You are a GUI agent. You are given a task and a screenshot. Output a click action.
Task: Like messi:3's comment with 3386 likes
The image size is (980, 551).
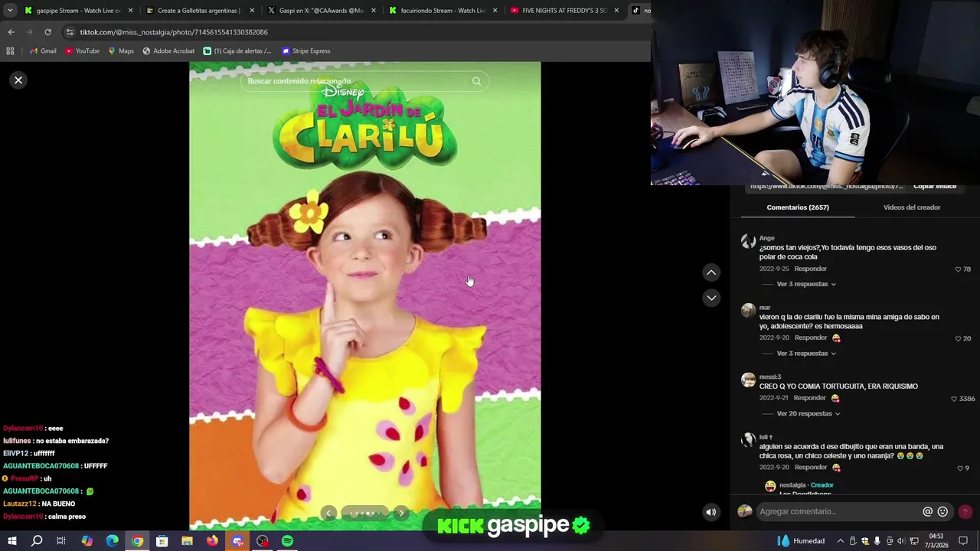click(954, 399)
